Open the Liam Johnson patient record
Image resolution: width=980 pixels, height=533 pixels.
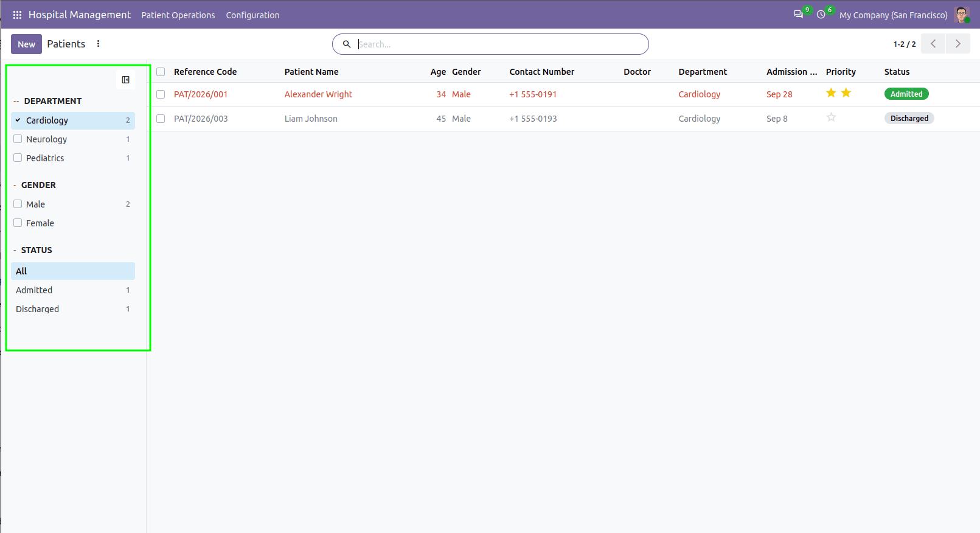coord(311,119)
